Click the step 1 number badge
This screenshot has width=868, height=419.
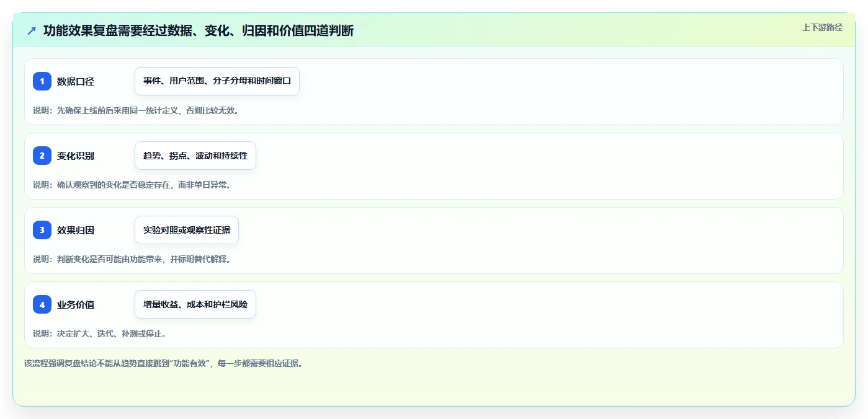tap(42, 81)
